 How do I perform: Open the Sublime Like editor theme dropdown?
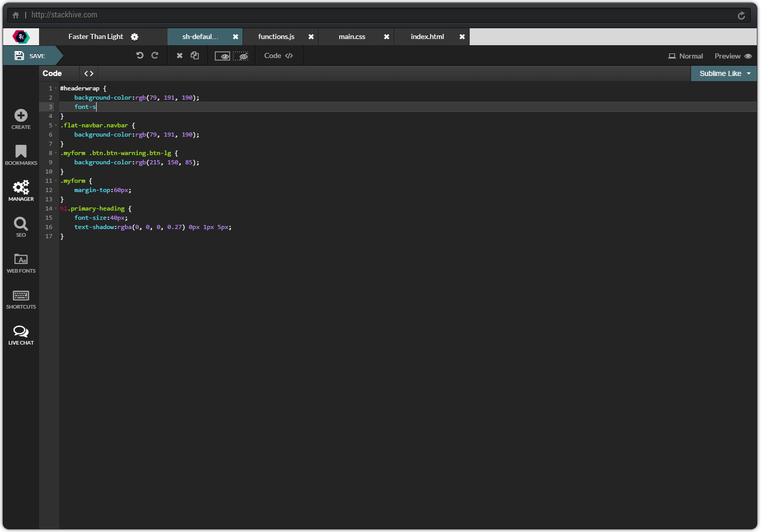723,73
